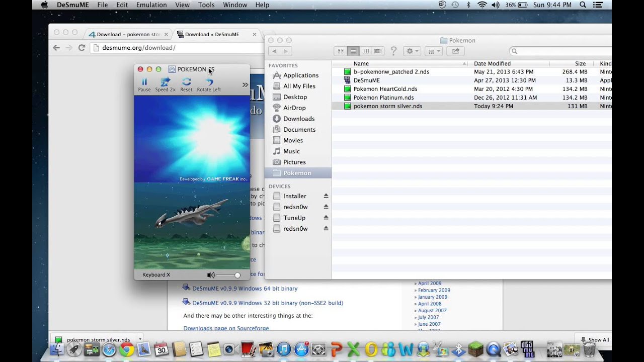Viewport: 644px width, 362px height.
Task: Reset the emulated Pokemon game
Action: coord(186,84)
